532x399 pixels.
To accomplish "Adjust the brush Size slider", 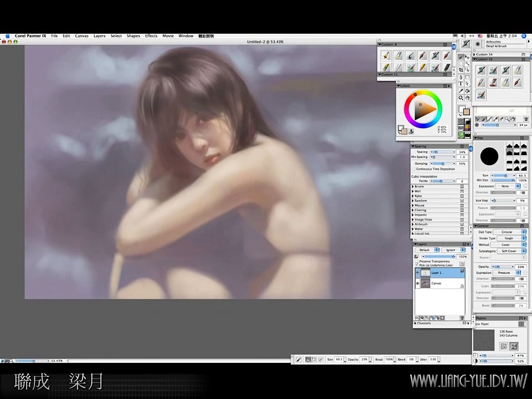I will (504, 176).
